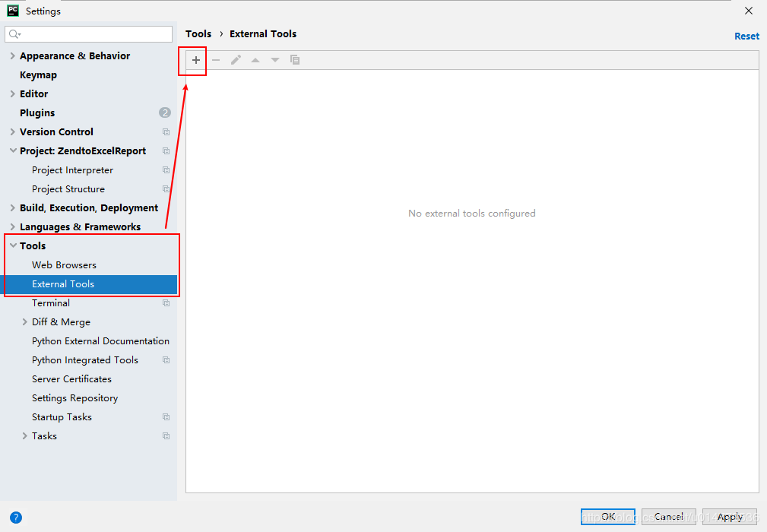Open Python Integrated Tools settings

click(x=85, y=360)
